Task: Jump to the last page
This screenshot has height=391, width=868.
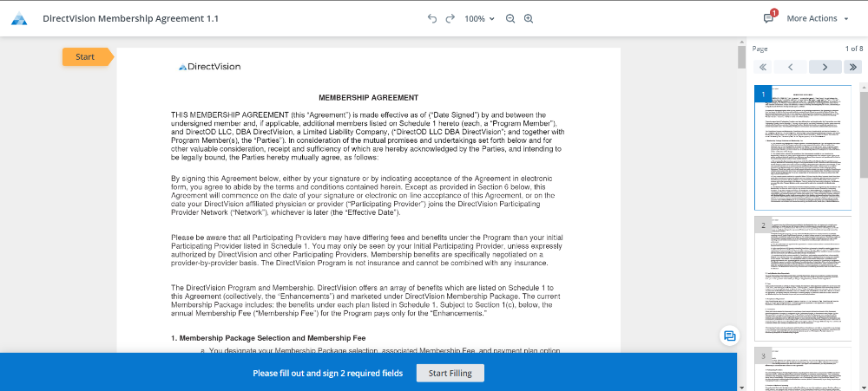Action: pyautogui.click(x=852, y=67)
